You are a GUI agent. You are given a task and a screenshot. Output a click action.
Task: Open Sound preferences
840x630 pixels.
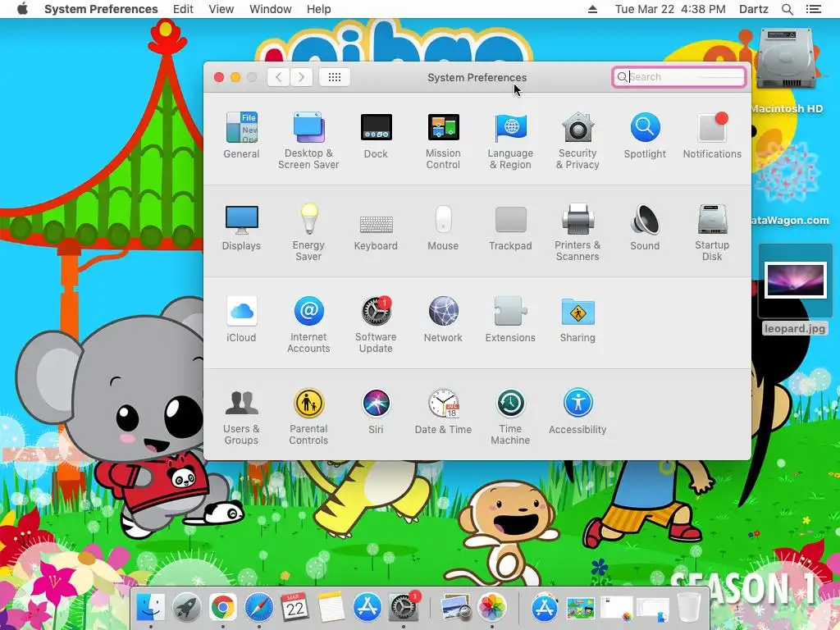645,227
